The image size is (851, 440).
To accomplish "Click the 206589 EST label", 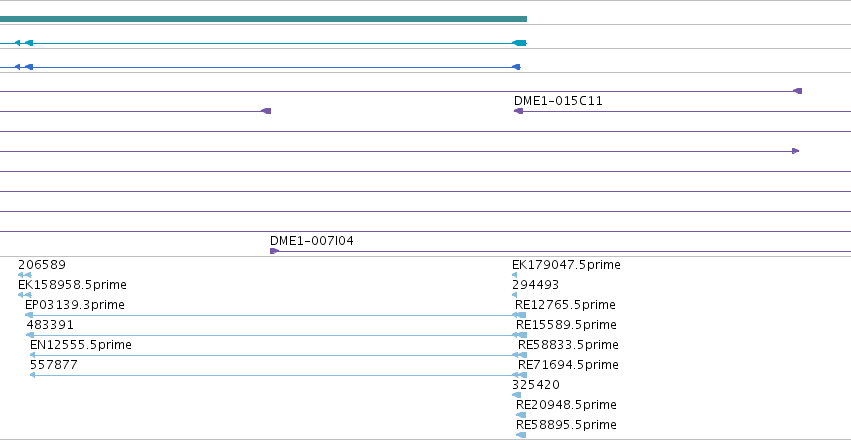I will tap(42, 265).
